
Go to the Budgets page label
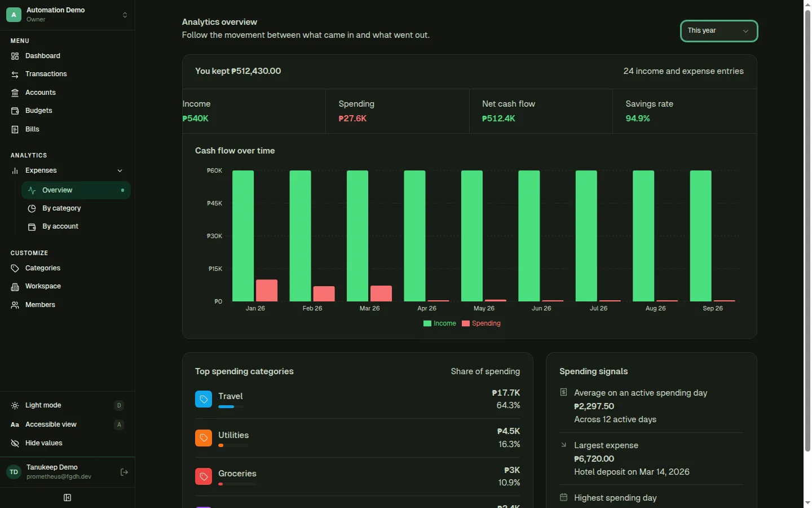pos(39,111)
